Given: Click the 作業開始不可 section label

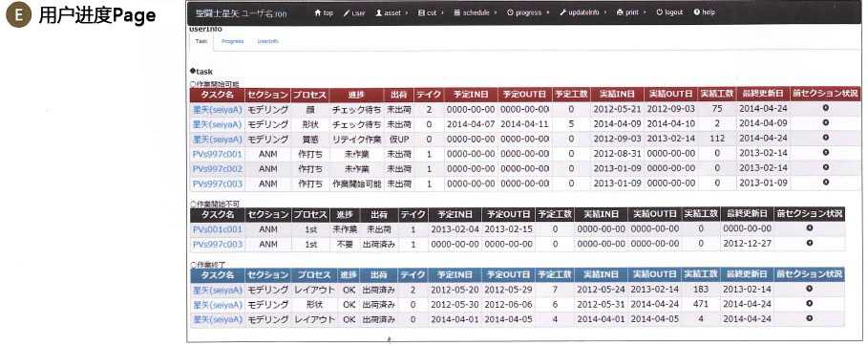Looking at the screenshot, I should [215, 204].
